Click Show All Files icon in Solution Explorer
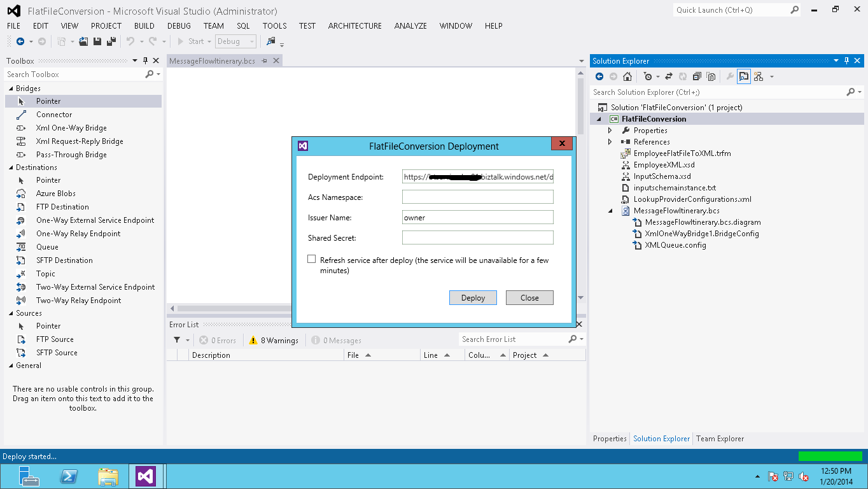This screenshot has height=489, width=868. (711, 76)
